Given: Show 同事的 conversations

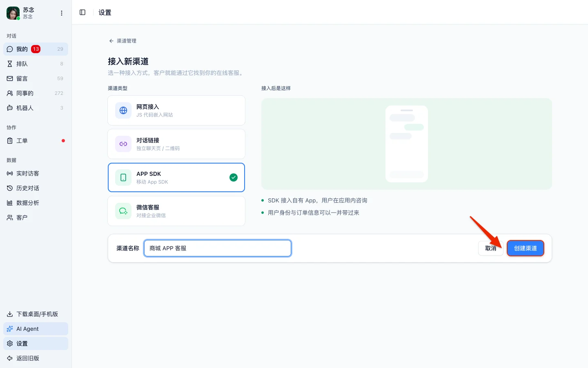Looking at the screenshot, I should (x=36, y=93).
